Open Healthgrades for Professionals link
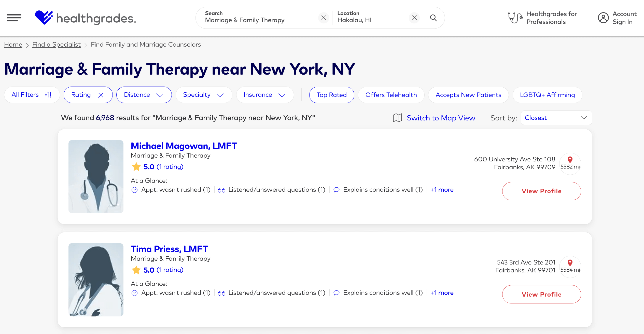 (x=552, y=18)
